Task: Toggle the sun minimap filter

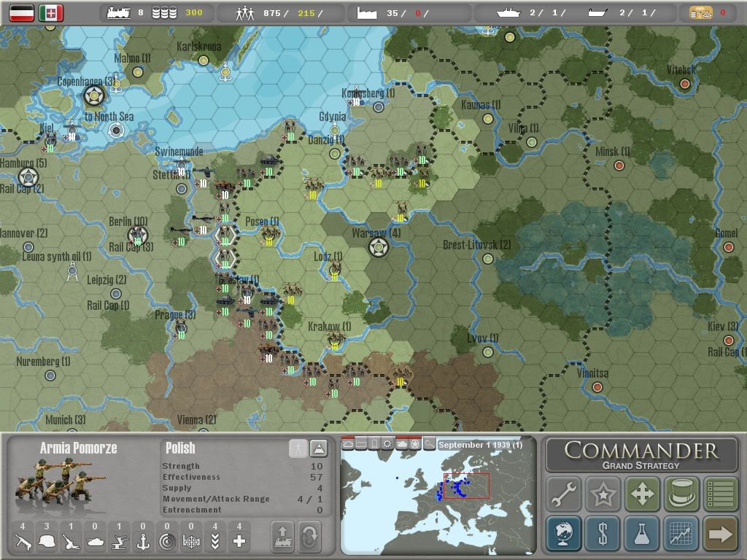Action: pyautogui.click(x=388, y=444)
